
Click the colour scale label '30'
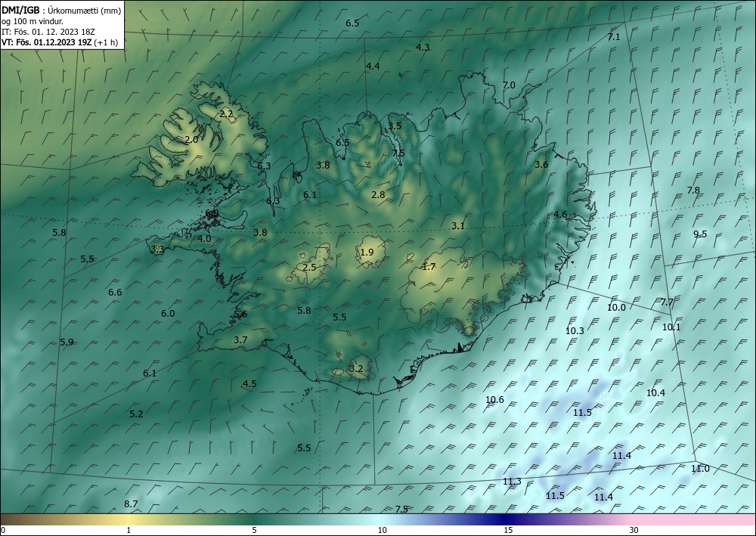tap(634, 530)
